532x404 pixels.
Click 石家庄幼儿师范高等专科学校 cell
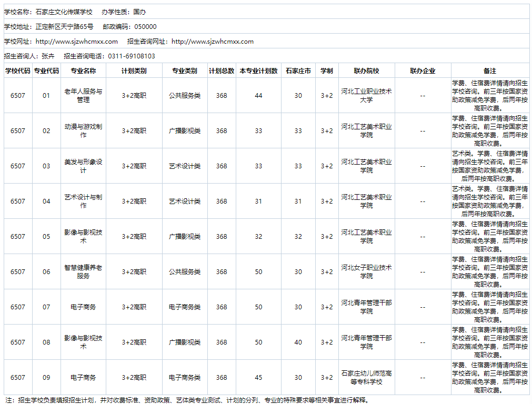click(367, 377)
